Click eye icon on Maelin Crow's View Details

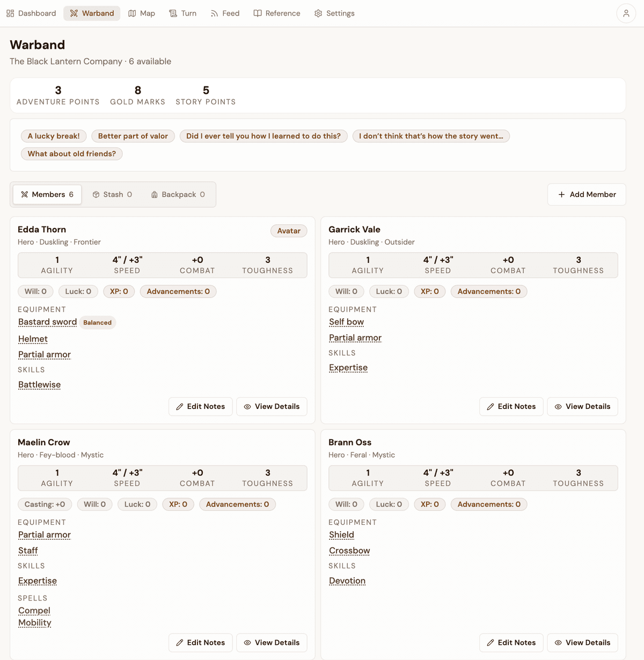pyautogui.click(x=247, y=643)
